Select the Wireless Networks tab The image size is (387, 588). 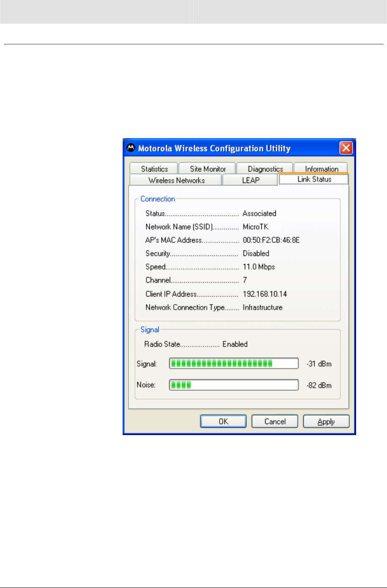(176, 180)
